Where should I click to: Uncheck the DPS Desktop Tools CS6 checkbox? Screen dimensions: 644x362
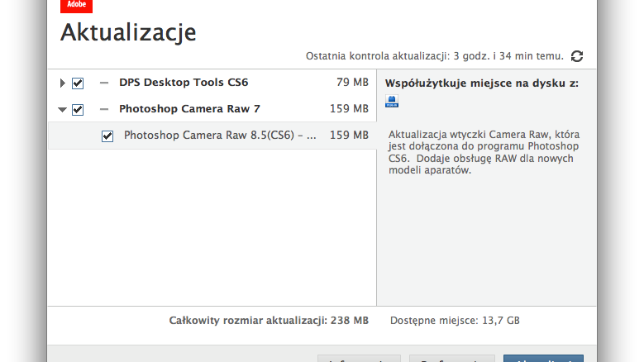click(x=78, y=83)
